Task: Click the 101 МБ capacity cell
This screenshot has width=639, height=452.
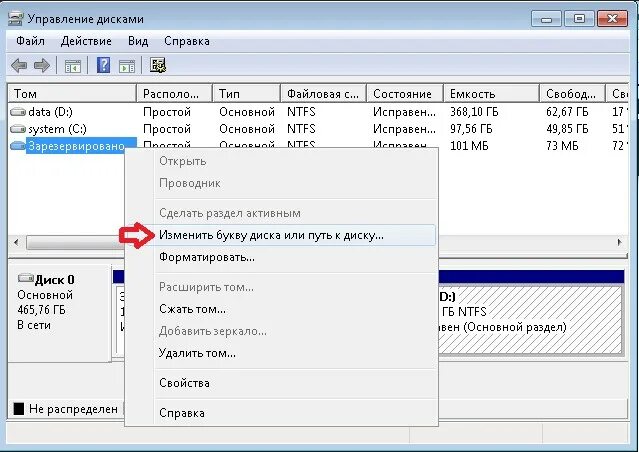Action: [469, 146]
